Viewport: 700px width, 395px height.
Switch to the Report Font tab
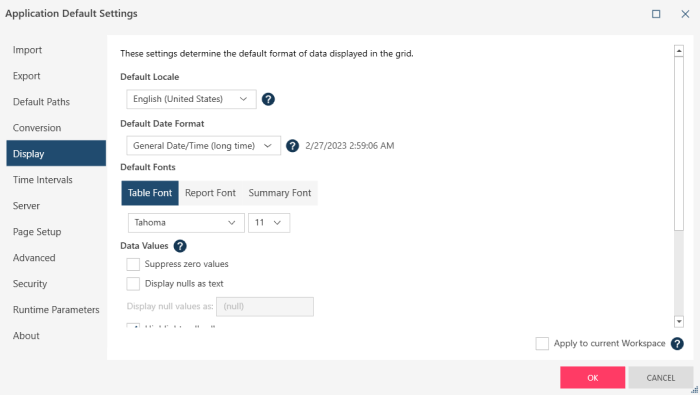(210, 193)
